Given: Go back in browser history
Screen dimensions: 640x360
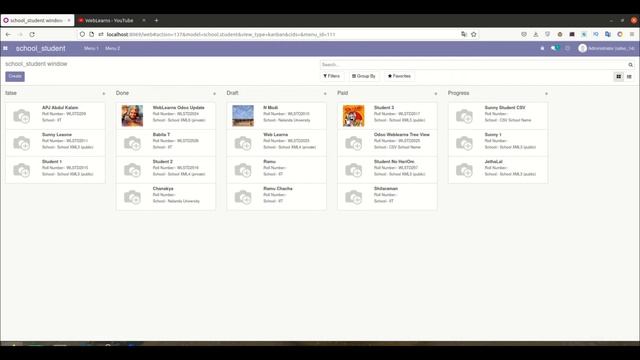Looking at the screenshot, I should point(8,34).
